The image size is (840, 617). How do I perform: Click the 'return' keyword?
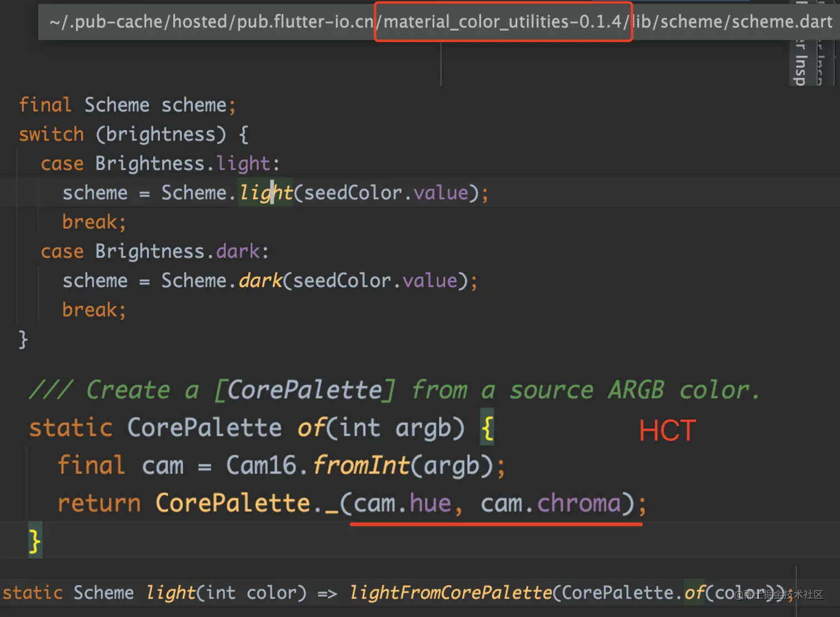(x=99, y=503)
